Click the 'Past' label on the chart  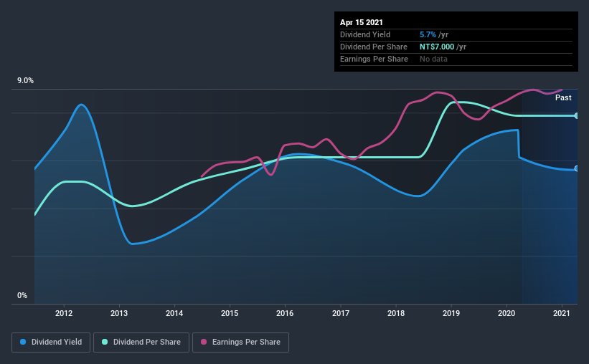click(x=563, y=98)
